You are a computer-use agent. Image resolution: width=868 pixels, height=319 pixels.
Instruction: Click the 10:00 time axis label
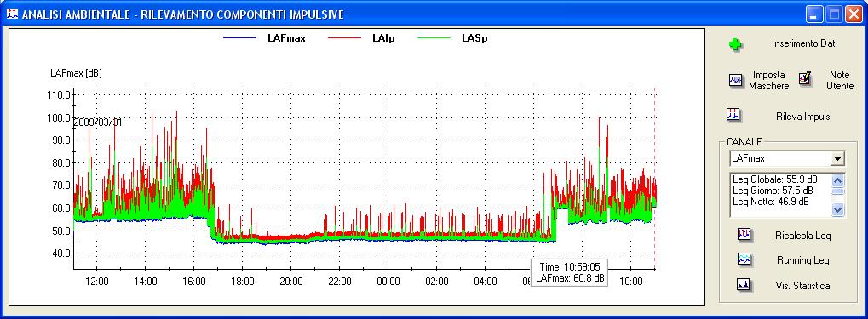[x=631, y=282]
